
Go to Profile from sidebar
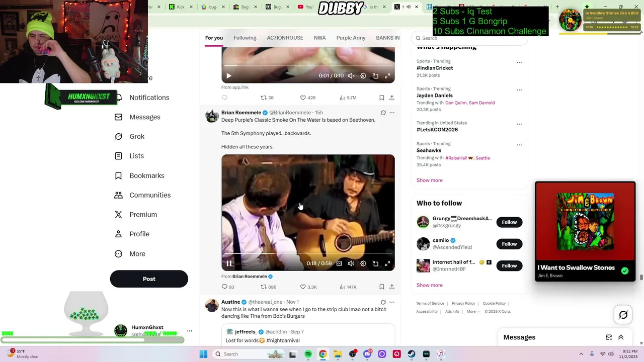(x=132, y=234)
